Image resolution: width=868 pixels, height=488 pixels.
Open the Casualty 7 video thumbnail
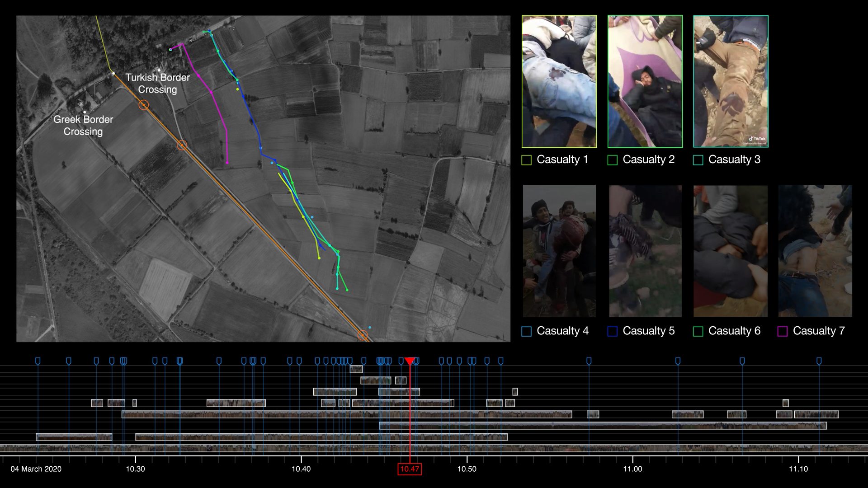[815, 251]
